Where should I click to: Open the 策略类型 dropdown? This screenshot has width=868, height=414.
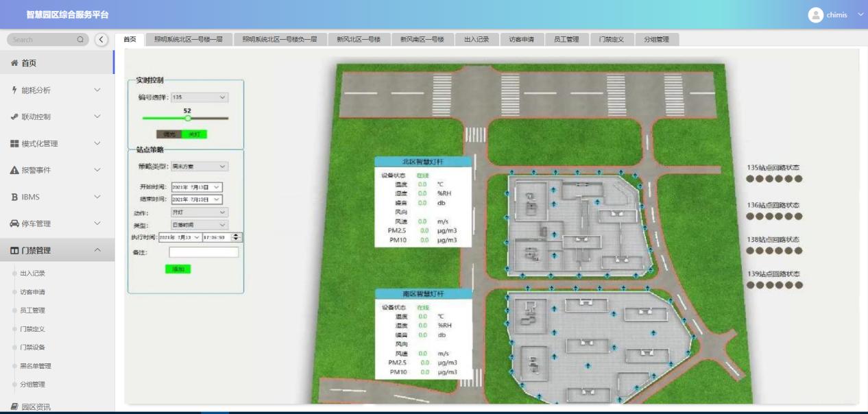[199, 167]
